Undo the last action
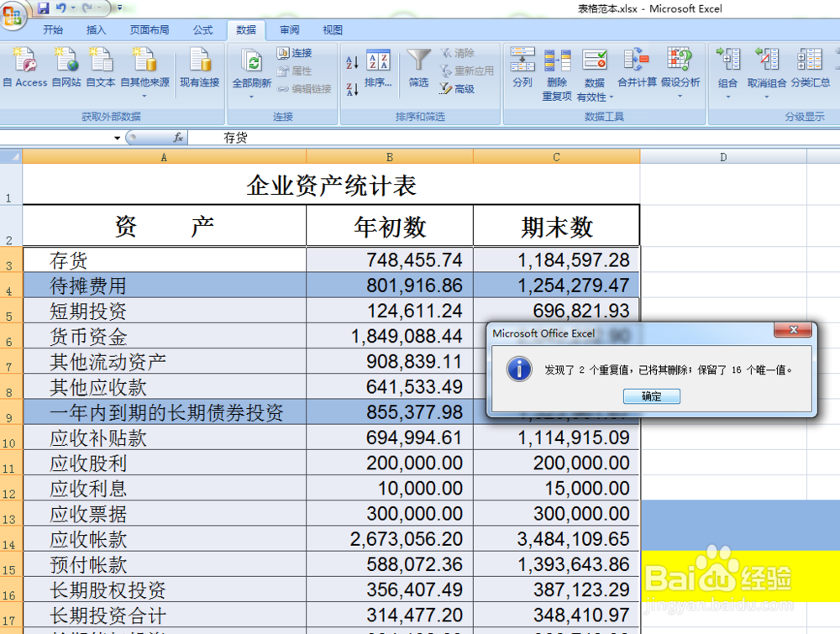 tap(60, 8)
